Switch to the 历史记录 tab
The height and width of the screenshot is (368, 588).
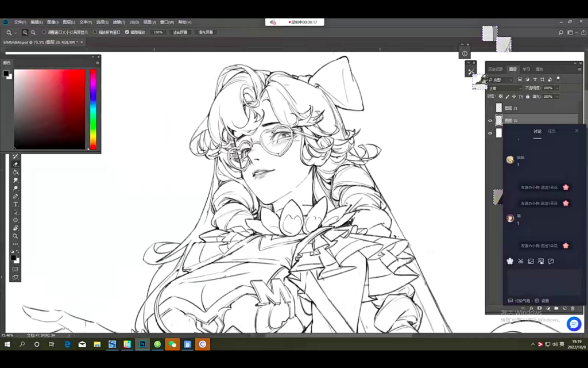click(495, 69)
